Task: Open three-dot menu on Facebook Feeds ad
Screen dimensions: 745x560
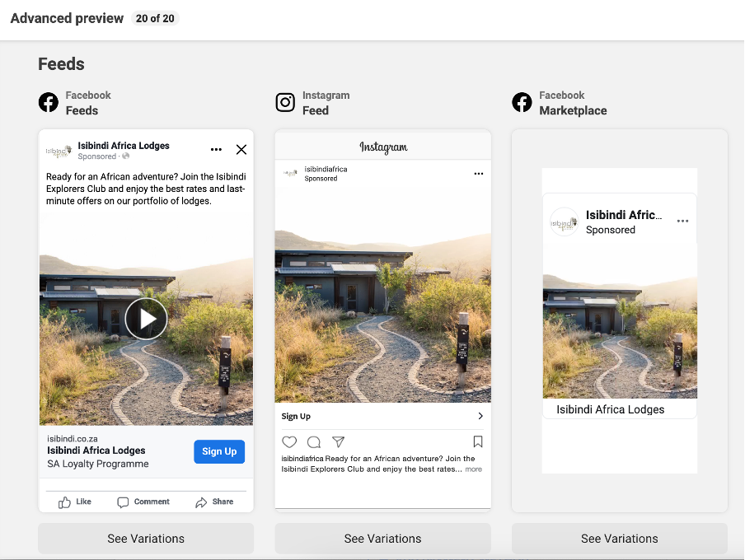Action: click(x=216, y=150)
